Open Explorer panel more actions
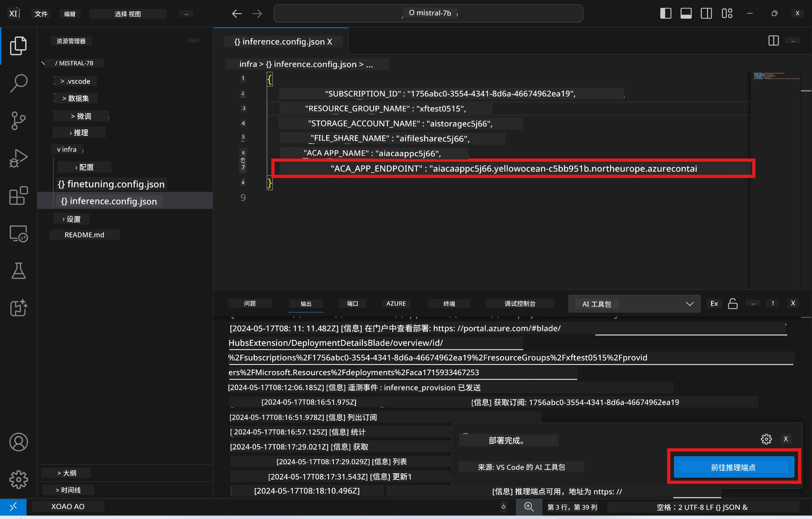This screenshot has width=812, height=519. pos(194,41)
